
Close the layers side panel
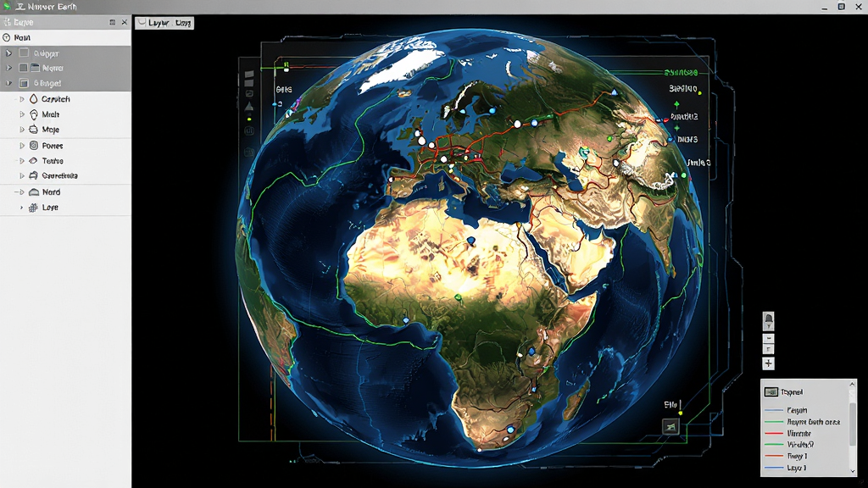pos(124,22)
